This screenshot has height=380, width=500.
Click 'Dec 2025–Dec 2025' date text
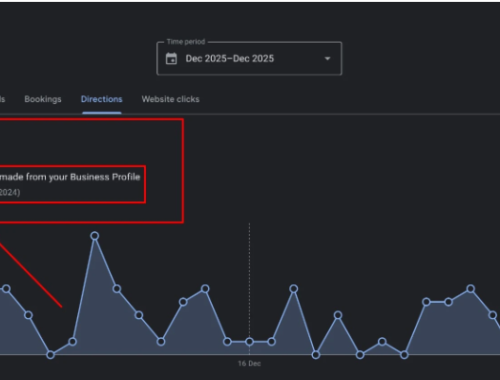coord(230,59)
